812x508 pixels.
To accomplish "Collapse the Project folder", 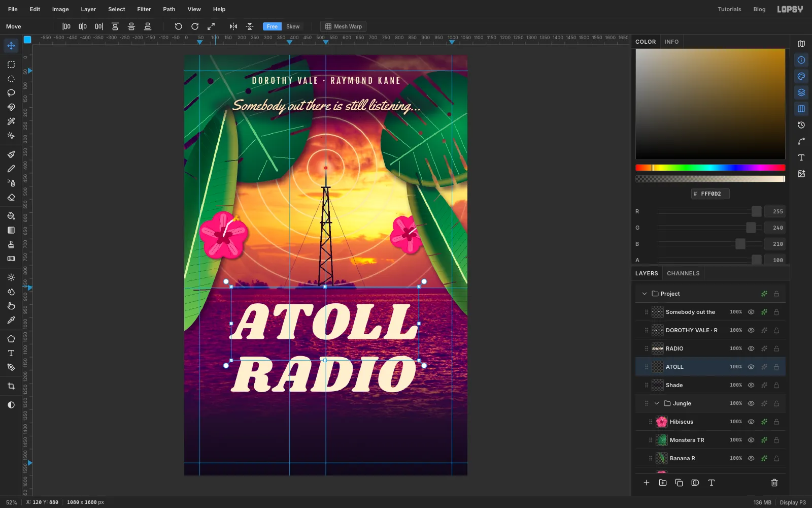I will 645,294.
